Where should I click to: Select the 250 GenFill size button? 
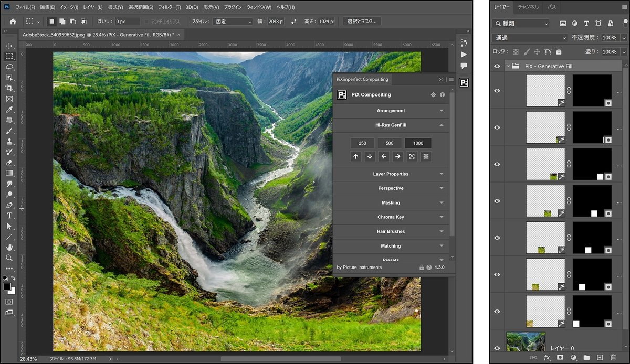(x=362, y=143)
